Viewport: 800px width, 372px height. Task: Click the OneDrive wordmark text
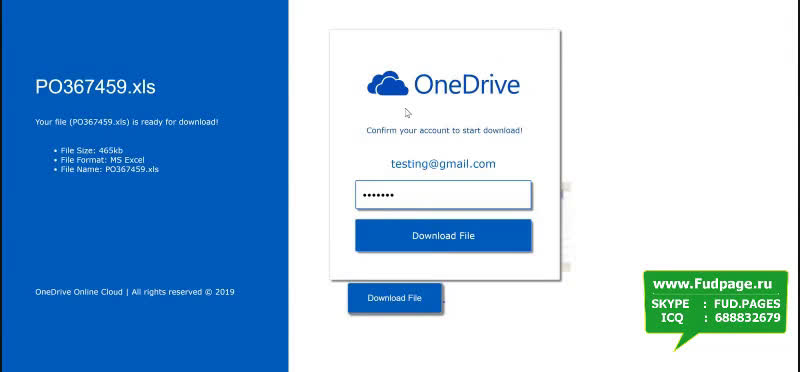coord(467,84)
